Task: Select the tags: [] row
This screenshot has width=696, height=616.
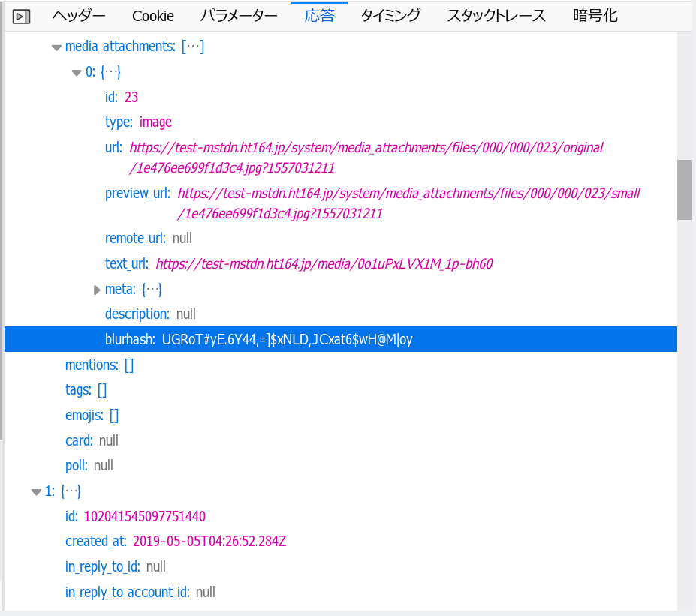Action: [340, 390]
